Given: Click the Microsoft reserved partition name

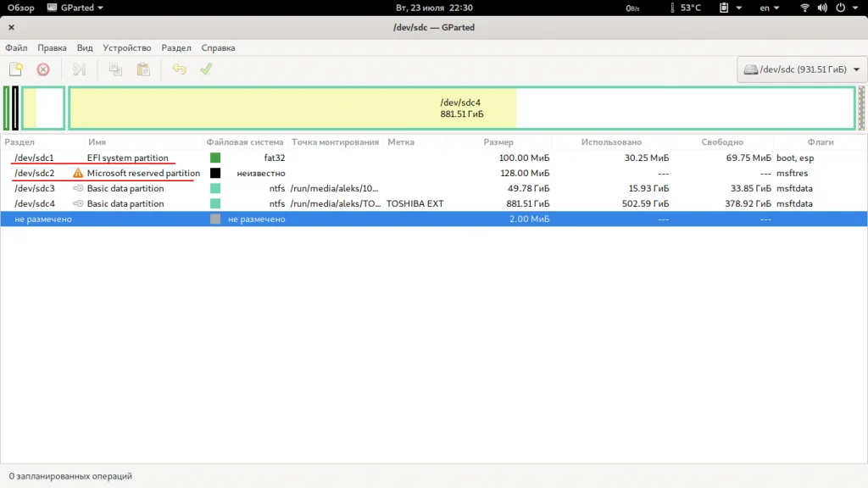Looking at the screenshot, I should pos(143,173).
